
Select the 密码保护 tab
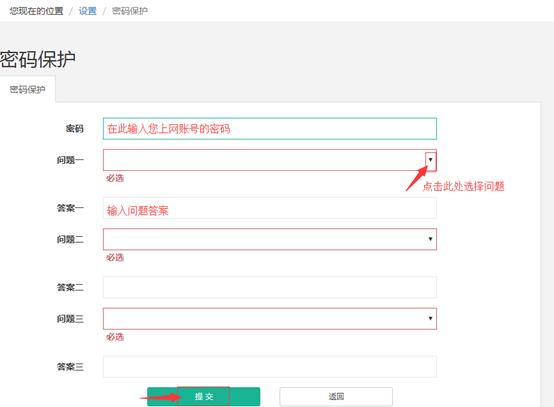pos(27,89)
